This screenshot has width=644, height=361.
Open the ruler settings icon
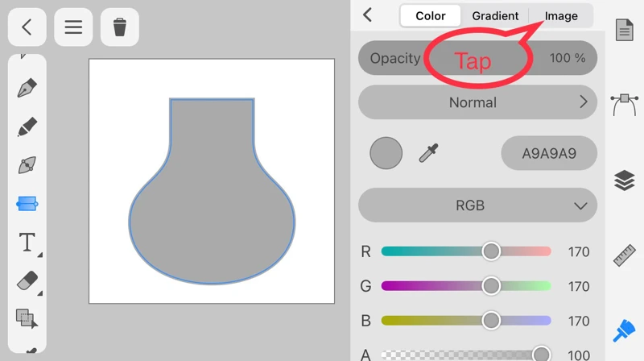pos(625,255)
